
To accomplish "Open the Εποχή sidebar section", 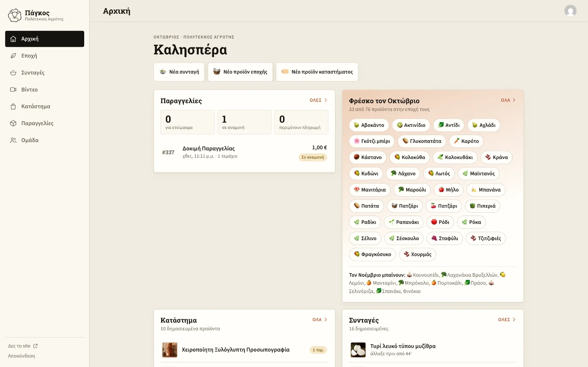I will click(44, 56).
